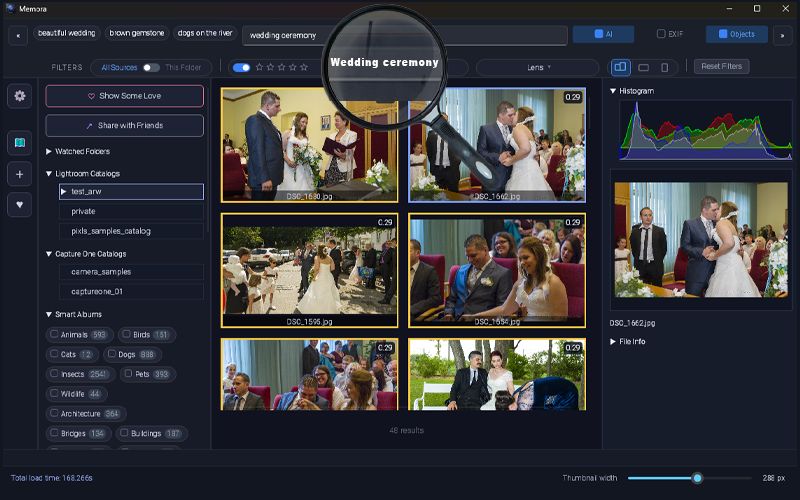Check the Birds smart album checkbox
Screen dimensions: 800x500
(x=126, y=335)
